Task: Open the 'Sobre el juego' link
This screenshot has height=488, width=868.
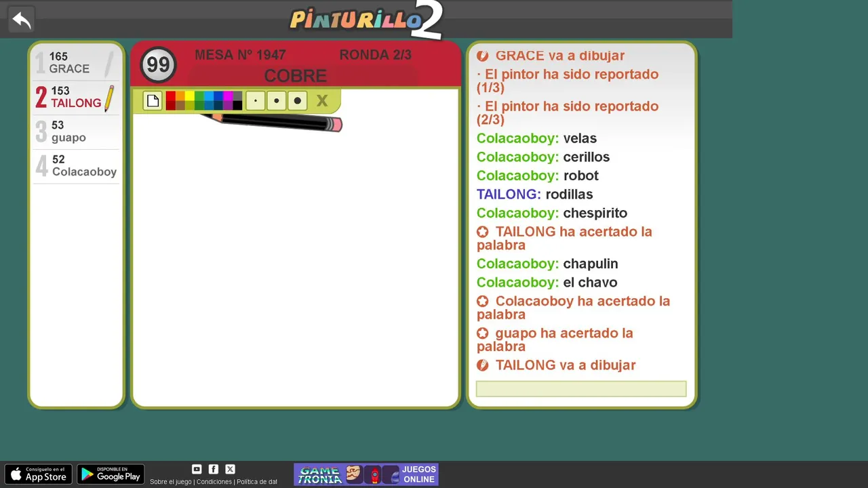Action: (171, 482)
